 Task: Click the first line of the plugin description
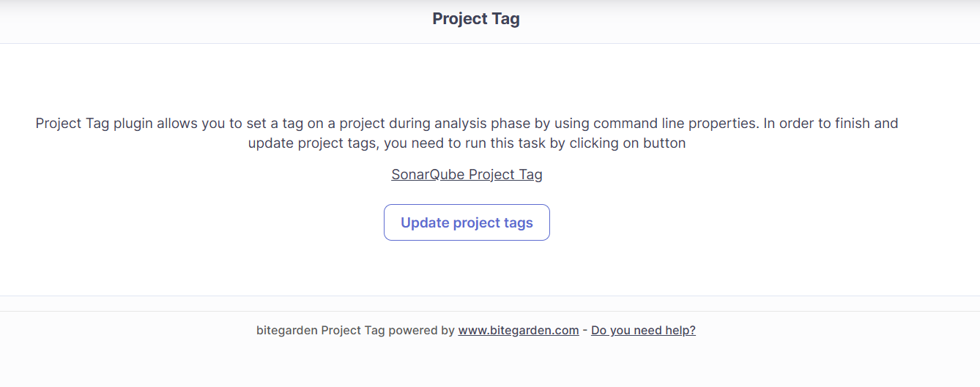467,124
